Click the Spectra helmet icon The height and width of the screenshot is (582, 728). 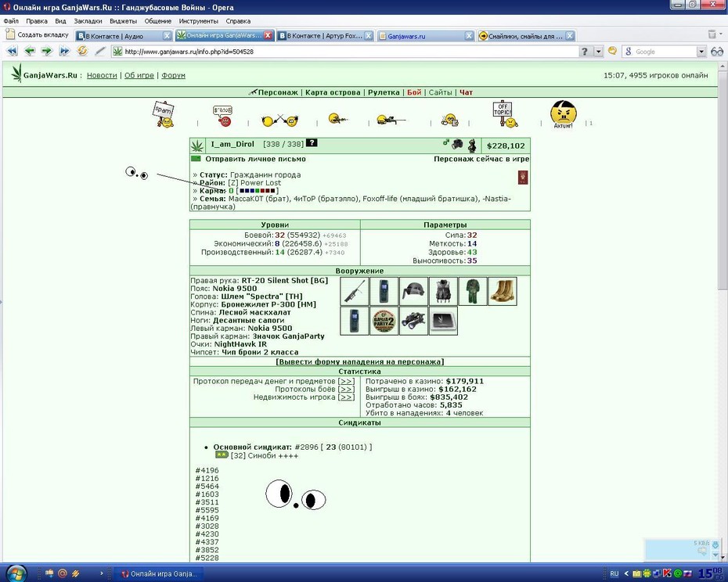413,292
